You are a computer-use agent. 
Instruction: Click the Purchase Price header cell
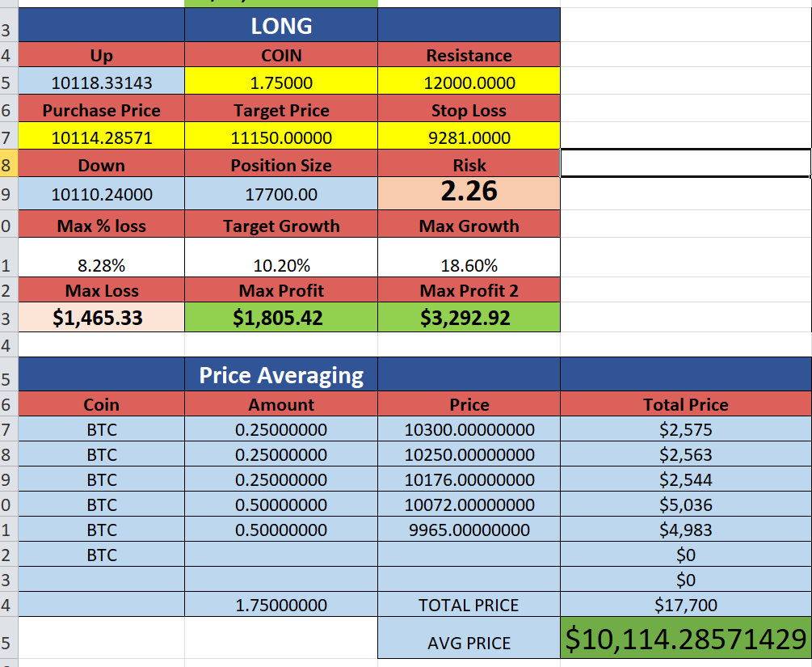(102, 110)
